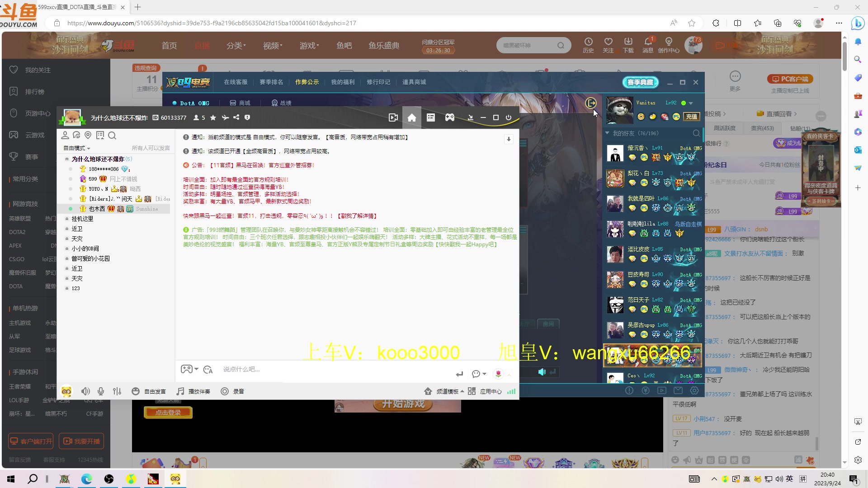Image resolution: width=868 pixels, height=488 pixels.
Task: Click the 商城 shop tab under DotA OMG
Action: coord(240,103)
